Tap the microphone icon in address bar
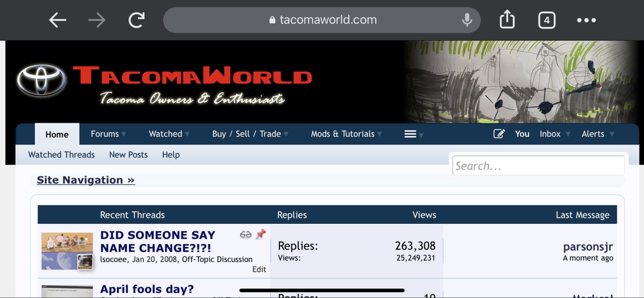Viewport: 644px width, 298px height. point(467,20)
